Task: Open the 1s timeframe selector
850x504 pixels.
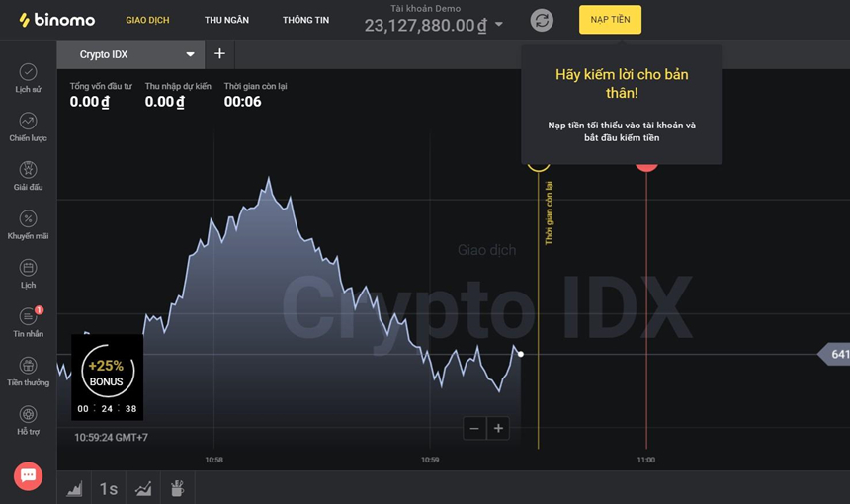Action: point(109,488)
